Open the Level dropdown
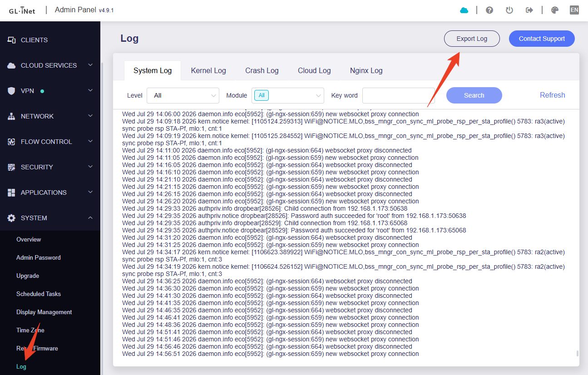 point(183,95)
